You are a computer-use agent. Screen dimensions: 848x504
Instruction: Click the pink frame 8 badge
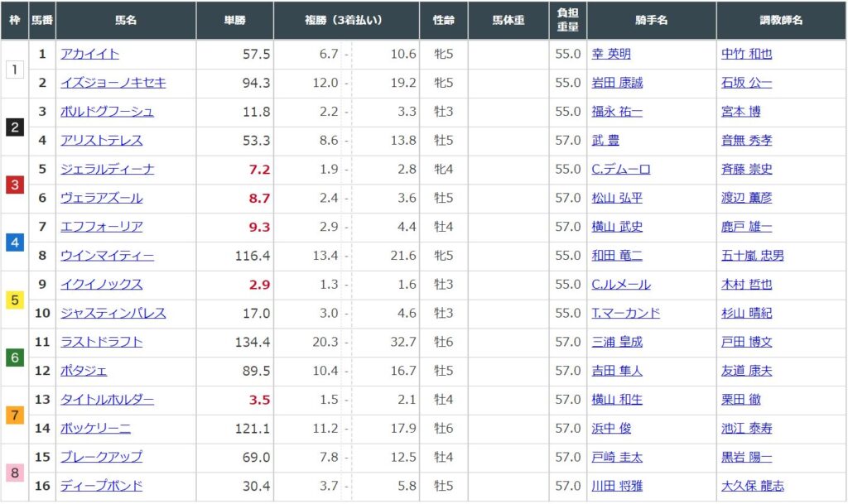(15, 473)
